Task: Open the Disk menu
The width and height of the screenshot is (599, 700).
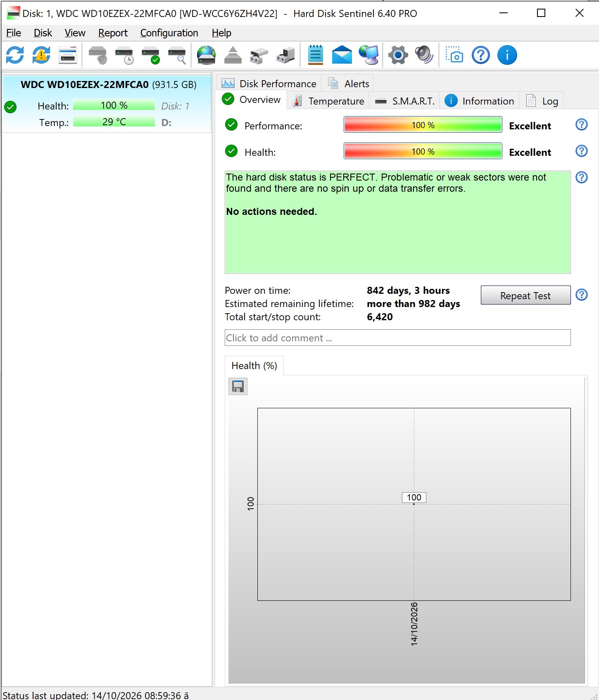Action: coord(43,33)
